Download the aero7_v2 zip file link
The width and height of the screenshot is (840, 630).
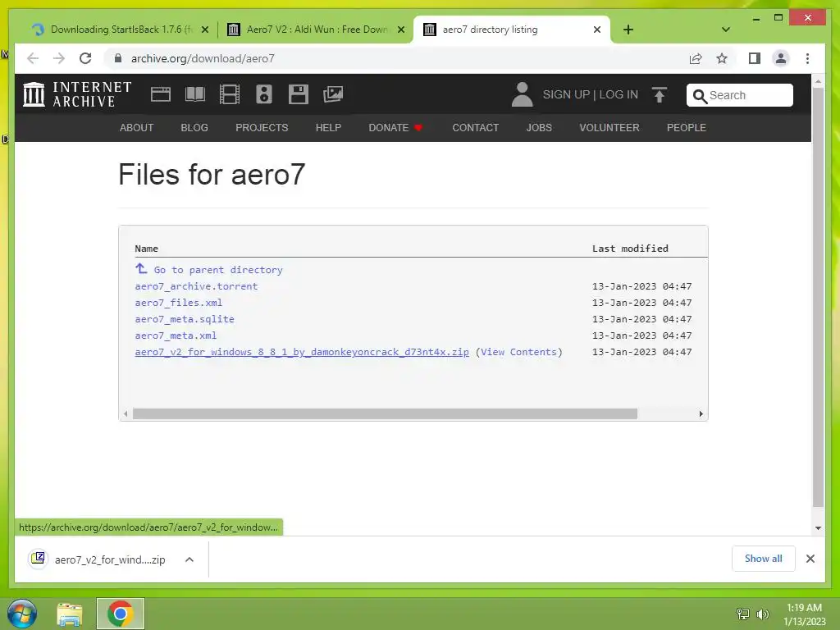[x=302, y=352]
